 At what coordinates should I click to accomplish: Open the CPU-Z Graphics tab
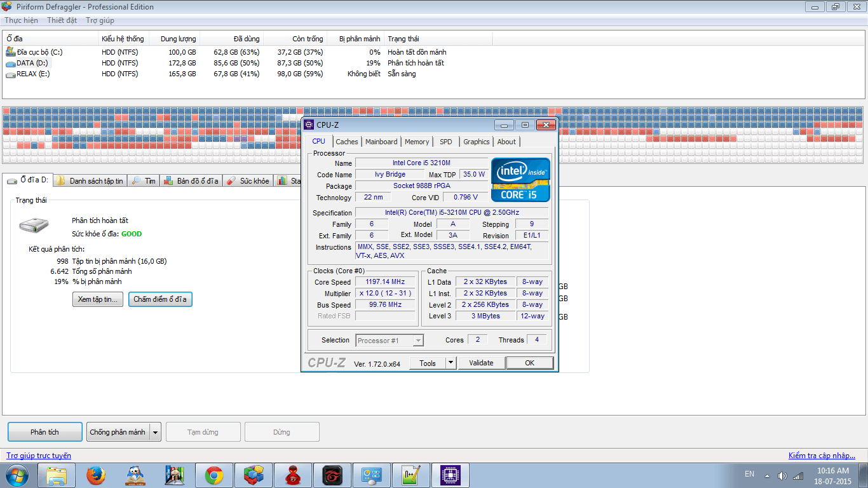click(x=477, y=142)
